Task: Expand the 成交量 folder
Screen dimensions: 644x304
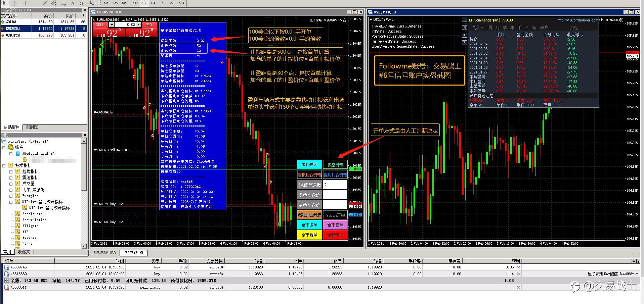Action: point(11,184)
